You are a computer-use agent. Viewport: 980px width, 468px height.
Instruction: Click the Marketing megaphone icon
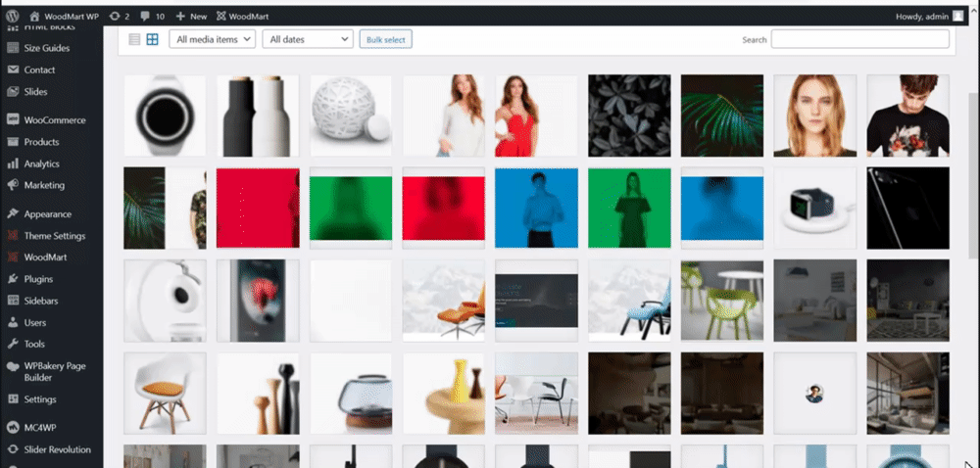[x=13, y=185]
